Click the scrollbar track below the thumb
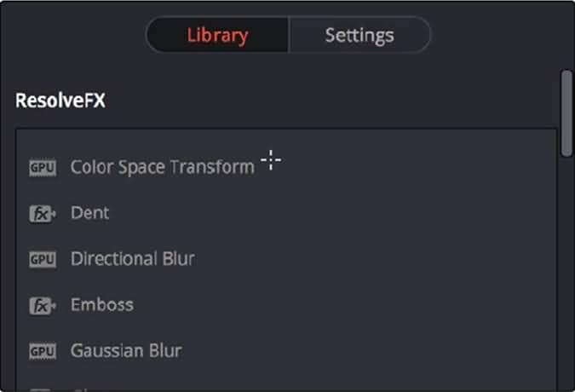 566,273
